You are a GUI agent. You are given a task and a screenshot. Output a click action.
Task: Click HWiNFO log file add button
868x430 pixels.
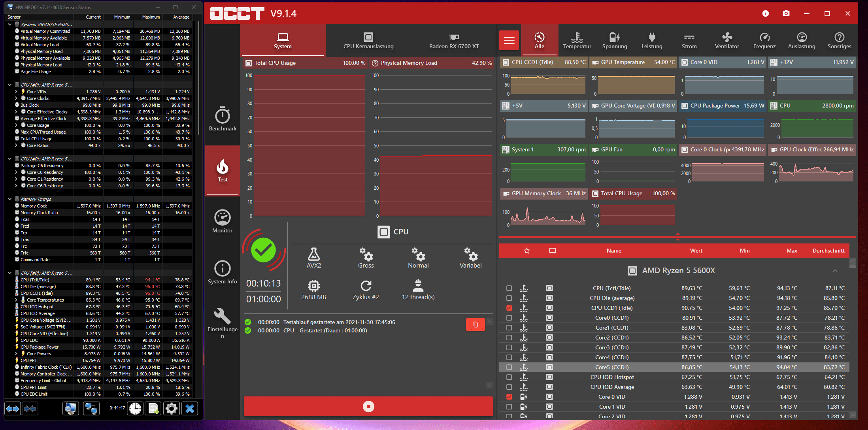(x=153, y=408)
